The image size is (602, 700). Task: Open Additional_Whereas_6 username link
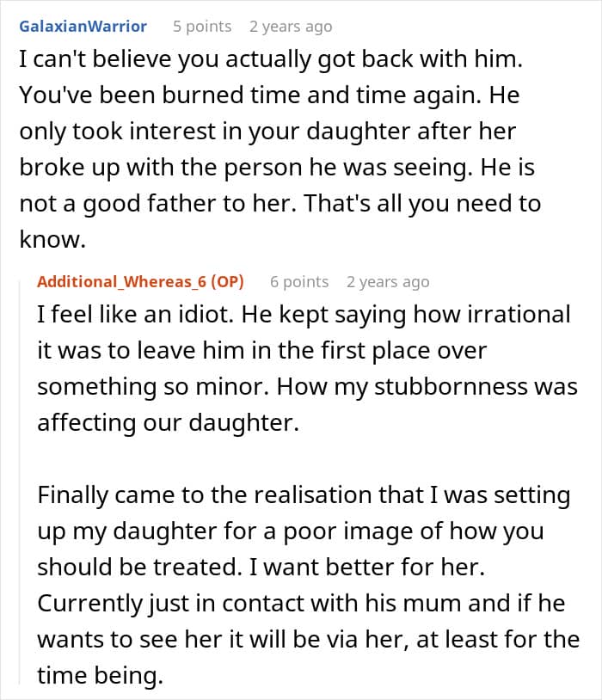tap(122, 282)
